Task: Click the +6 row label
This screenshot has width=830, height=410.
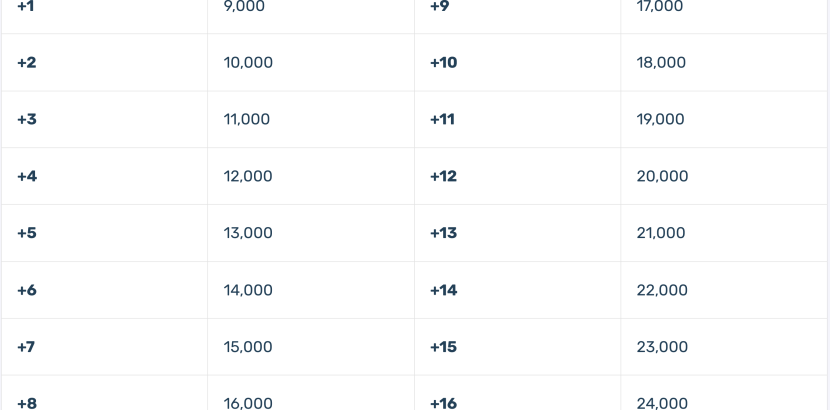Action: click(x=26, y=290)
